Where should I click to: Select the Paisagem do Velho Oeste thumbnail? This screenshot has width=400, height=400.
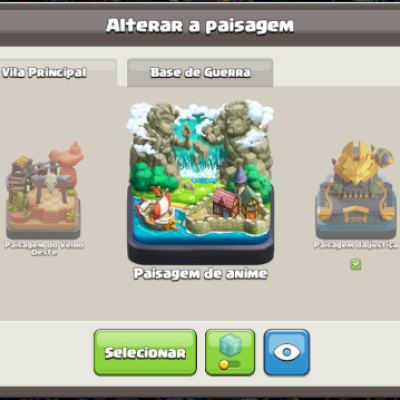(x=44, y=190)
